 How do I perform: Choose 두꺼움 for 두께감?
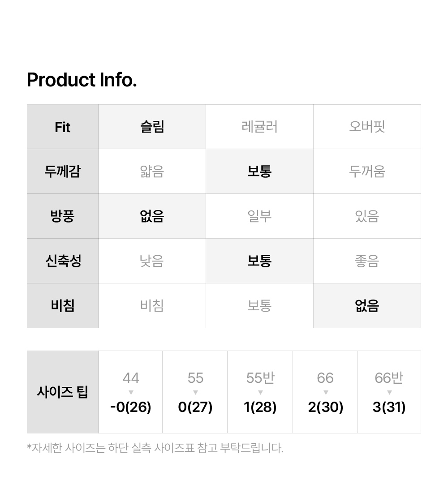click(x=367, y=171)
